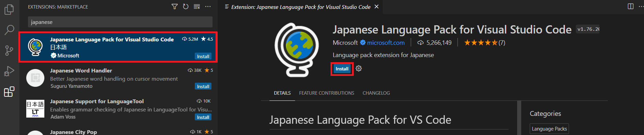Screen dimensions: 644x135
Task: Click the 5.2M download count in list
Action: [190, 39]
